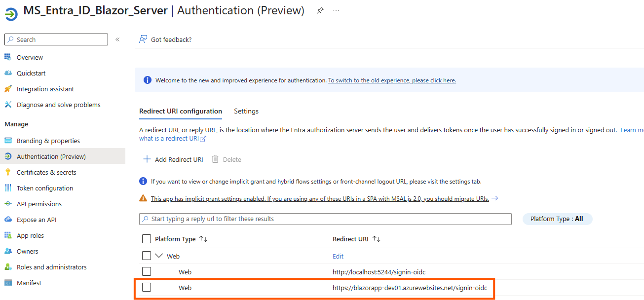Check the blazorapp-dev01 redirect URI row
This screenshot has height=300, width=644.
pyautogui.click(x=147, y=288)
